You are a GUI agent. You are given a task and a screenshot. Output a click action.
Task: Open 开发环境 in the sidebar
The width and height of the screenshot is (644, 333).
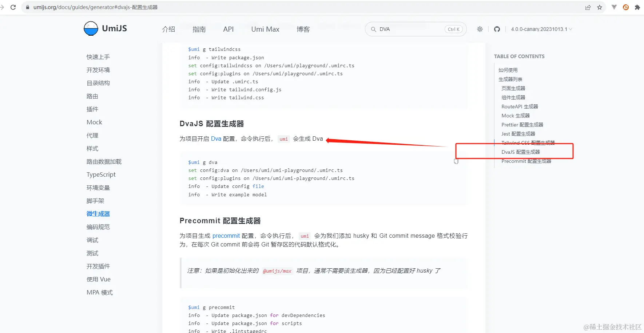(98, 70)
